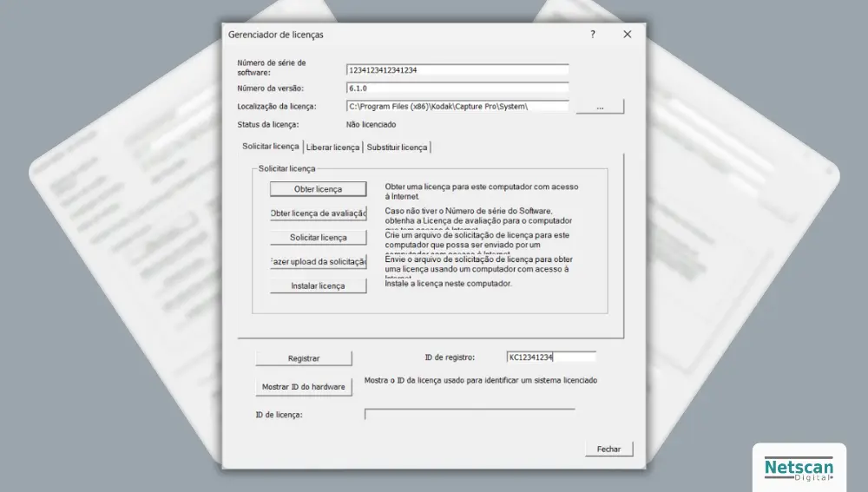The width and height of the screenshot is (868, 492).
Task: Browse license location with the ellipsis button
Action: pos(600,106)
